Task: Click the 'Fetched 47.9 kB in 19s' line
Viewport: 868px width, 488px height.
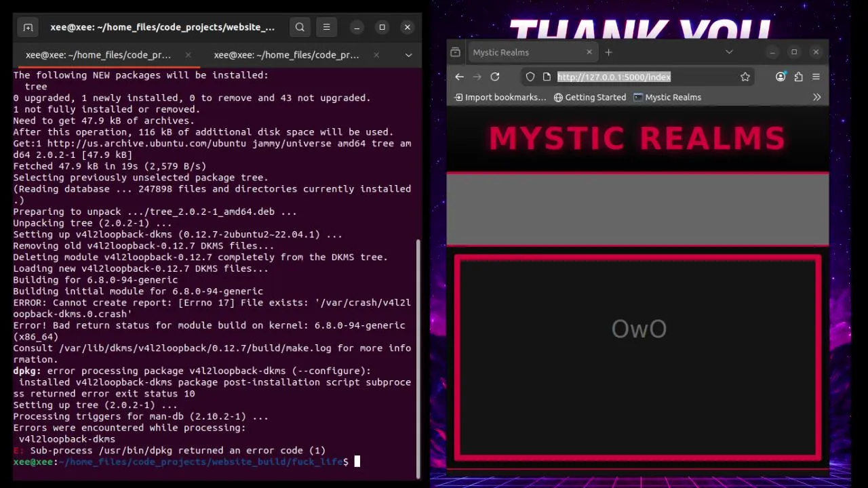Action: pyautogui.click(x=109, y=166)
